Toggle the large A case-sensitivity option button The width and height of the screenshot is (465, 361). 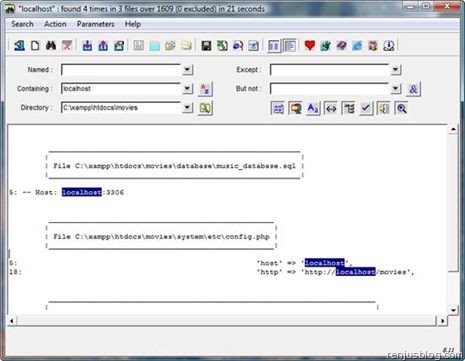313,108
